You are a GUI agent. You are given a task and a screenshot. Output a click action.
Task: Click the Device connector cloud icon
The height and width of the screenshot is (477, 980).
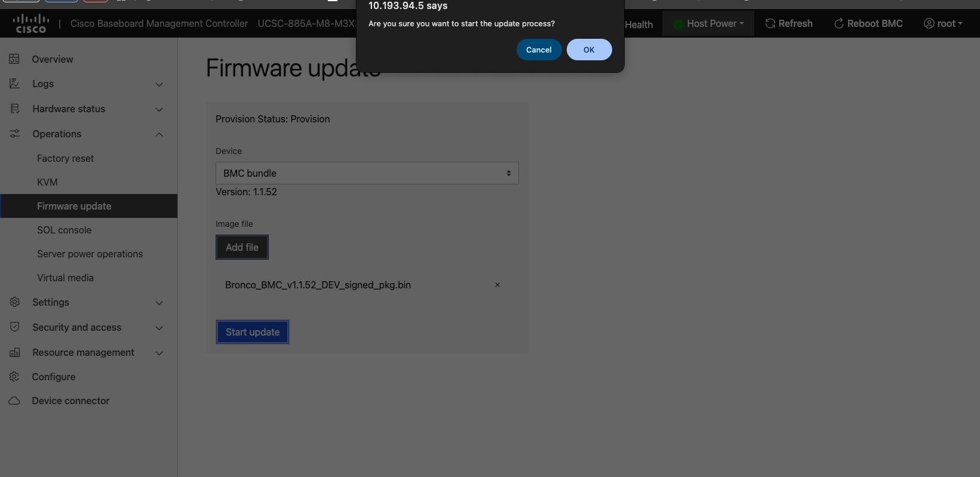pos(14,401)
